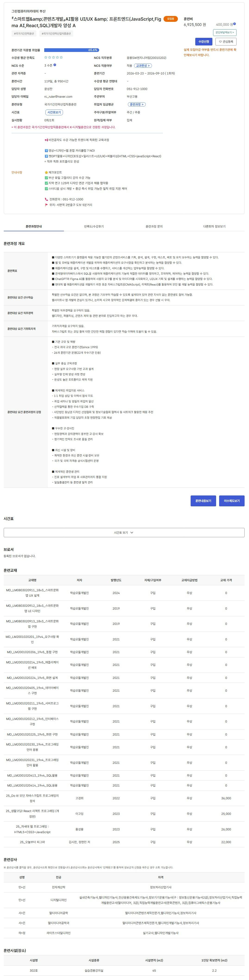The image size is (249, 980).
Task: Click textbook MD_LM2001020414_19v4_SQL응용
Action: (x=32, y=785)
